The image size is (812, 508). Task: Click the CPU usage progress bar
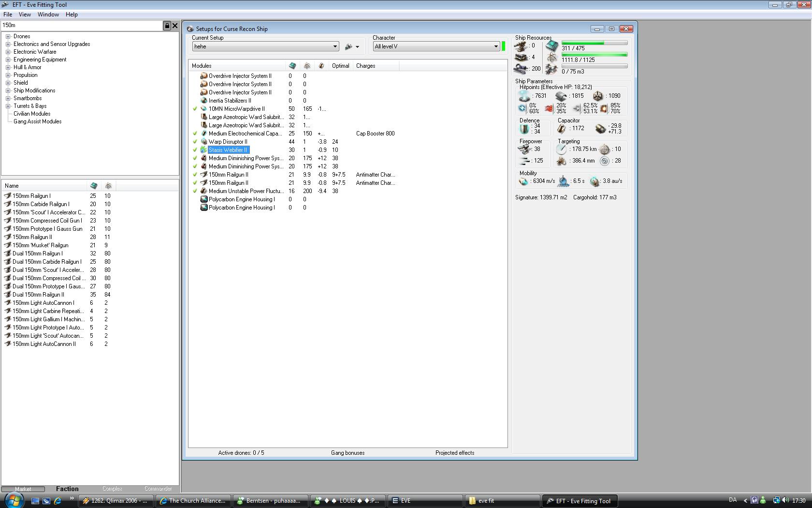pyautogui.click(x=594, y=43)
